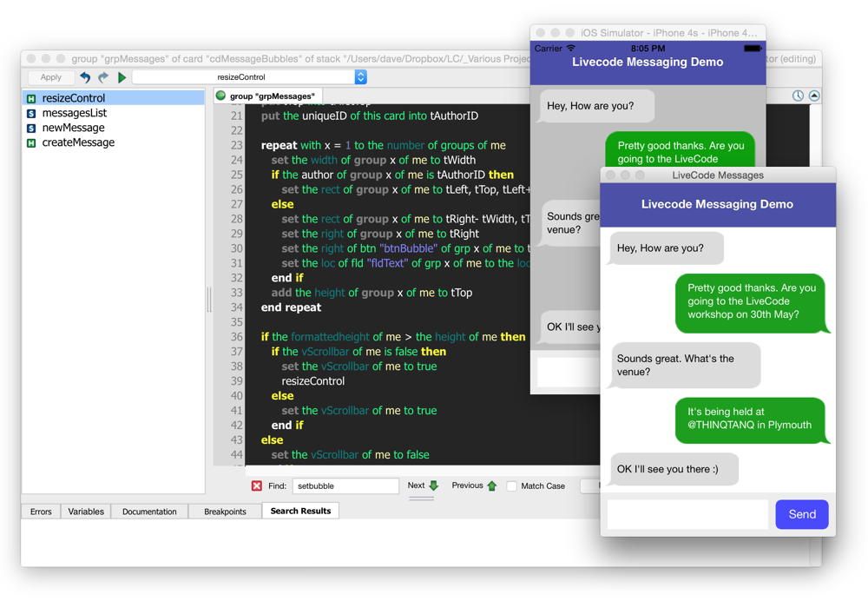Click the Apply button
868x601 pixels.
coord(51,77)
